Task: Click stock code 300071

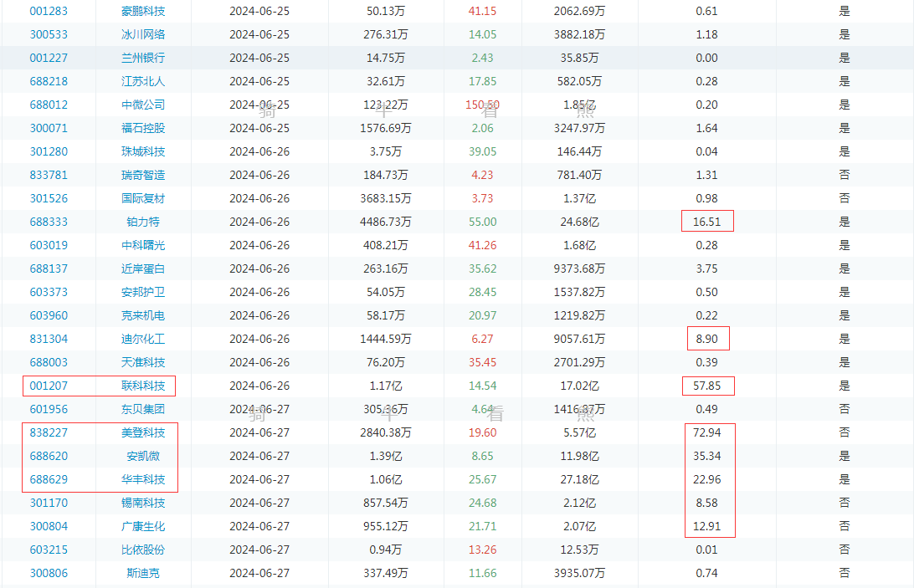Action: 49,128
